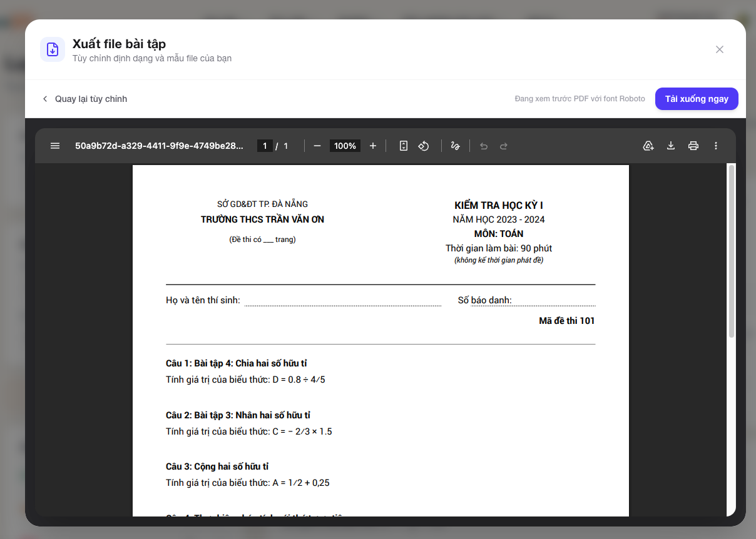Viewport: 756px width, 539px height.
Task: Click the export file icon in the dialog header
Action: coord(53,49)
